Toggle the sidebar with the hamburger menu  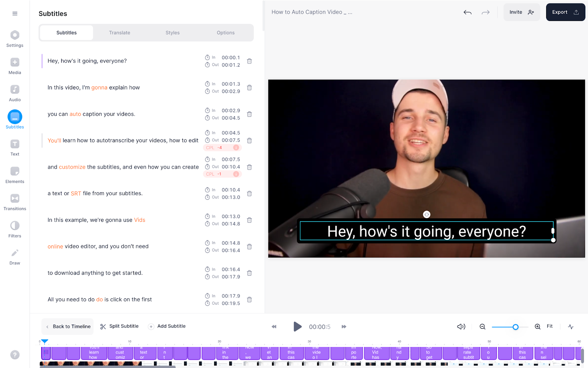(15, 13)
